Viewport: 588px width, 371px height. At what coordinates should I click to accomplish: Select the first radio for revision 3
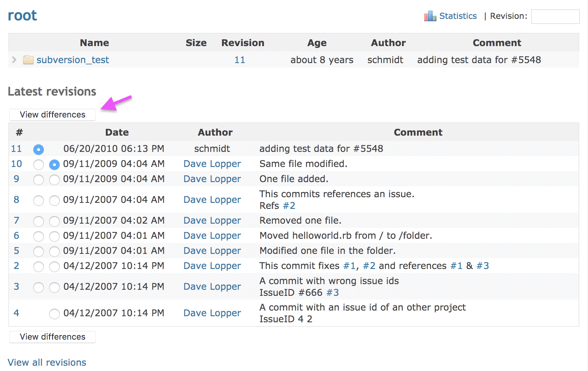click(x=39, y=288)
